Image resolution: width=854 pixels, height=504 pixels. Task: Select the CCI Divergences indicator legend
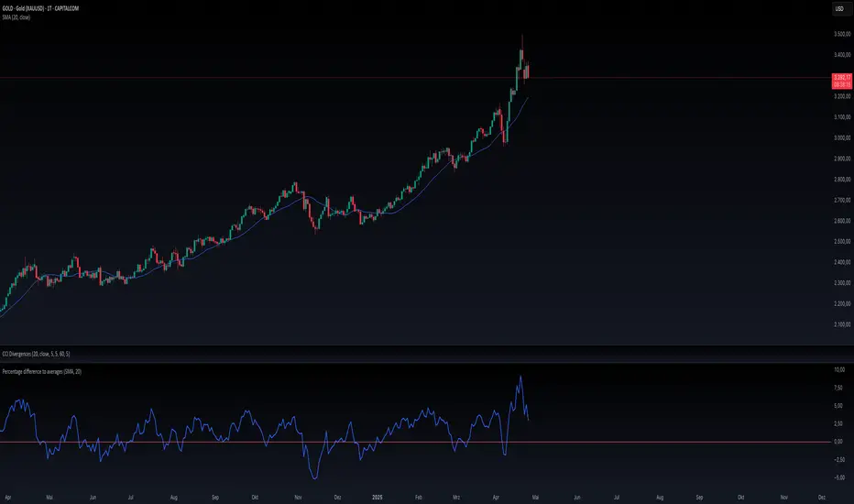[36, 354]
